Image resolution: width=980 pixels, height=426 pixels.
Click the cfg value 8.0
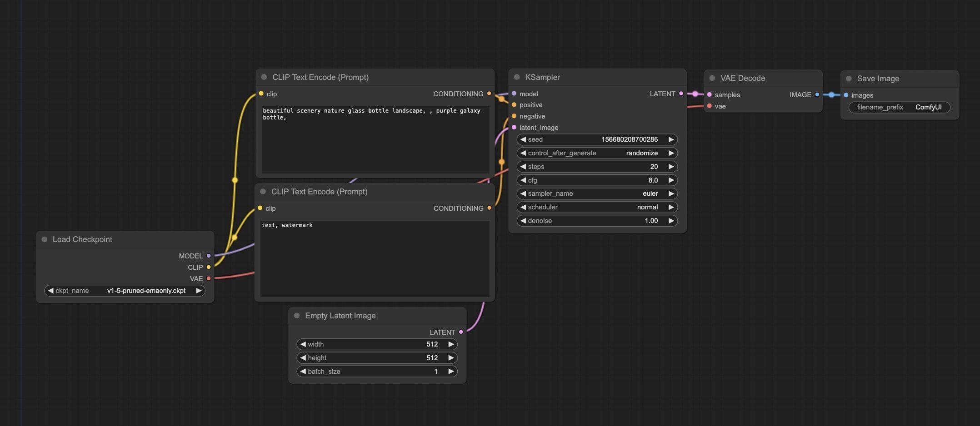tap(653, 180)
